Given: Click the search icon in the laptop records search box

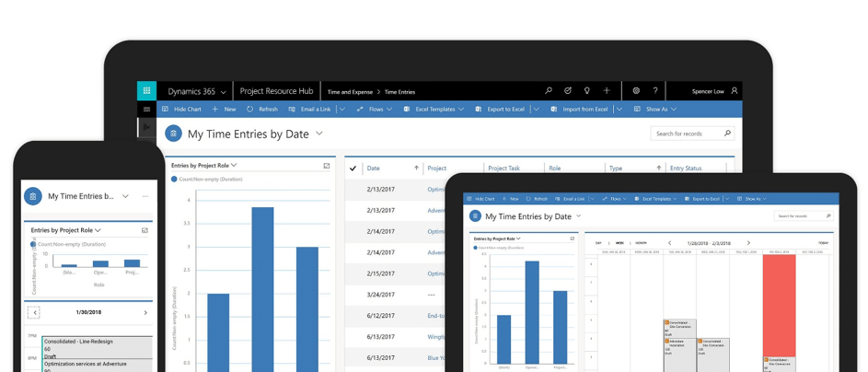Looking at the screenshot, I should pyautogui.click(x=728, y=133).
